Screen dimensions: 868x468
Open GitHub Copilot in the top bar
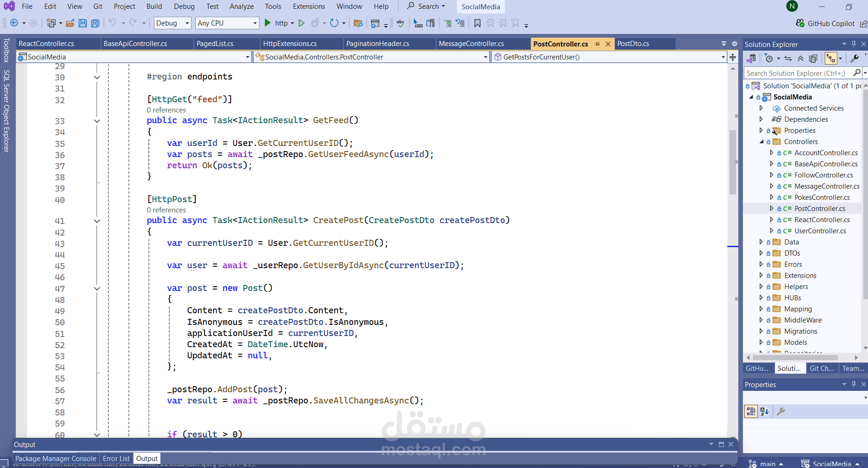tap(825, 23)
